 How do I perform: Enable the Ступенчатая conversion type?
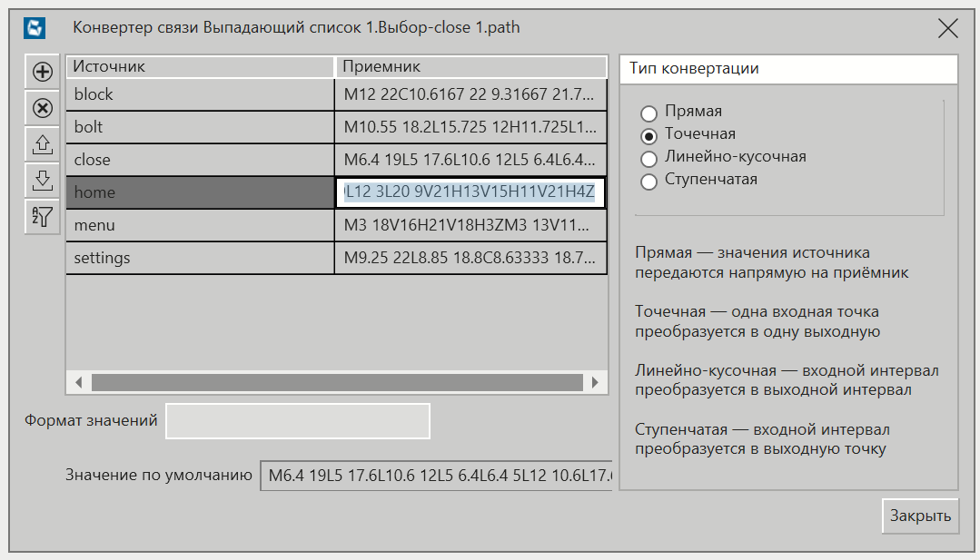point(648,182)
